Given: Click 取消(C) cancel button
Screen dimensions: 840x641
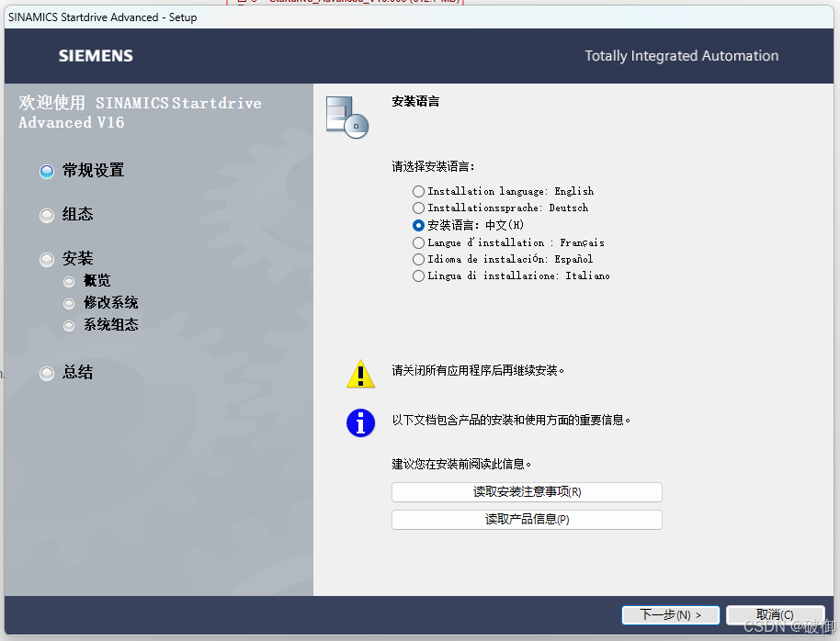Looking at the screenshot, I should pyautogui.click(x=775, y=614).
